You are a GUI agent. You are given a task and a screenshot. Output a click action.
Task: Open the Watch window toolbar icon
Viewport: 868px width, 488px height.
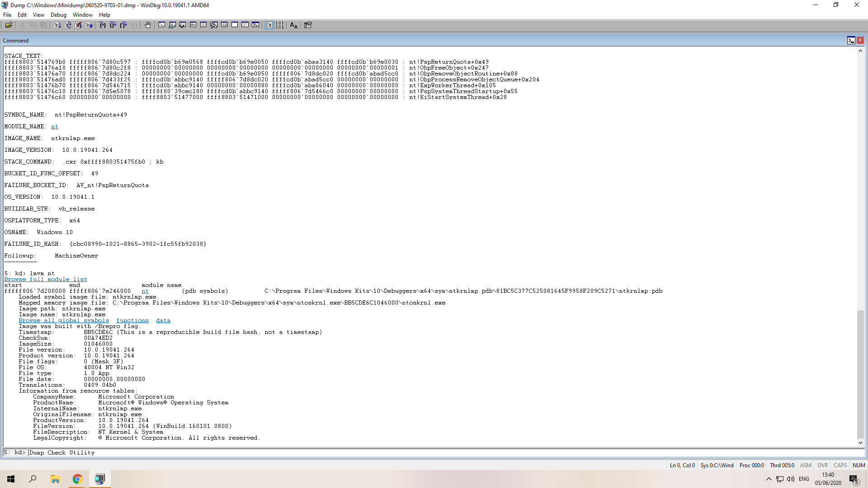pyautogui.click(x=172, y=25)
